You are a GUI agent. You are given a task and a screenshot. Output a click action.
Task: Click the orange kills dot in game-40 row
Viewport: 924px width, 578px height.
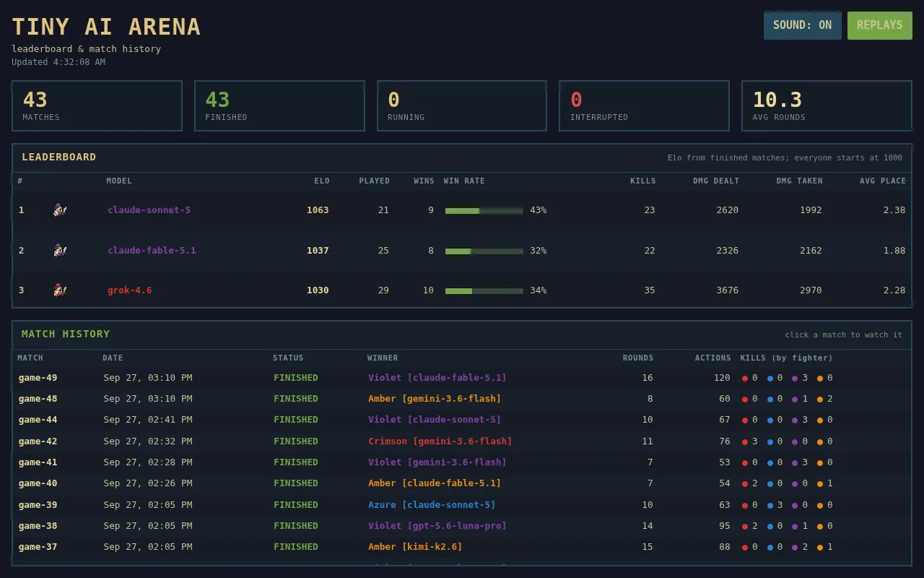coord(820,483)
